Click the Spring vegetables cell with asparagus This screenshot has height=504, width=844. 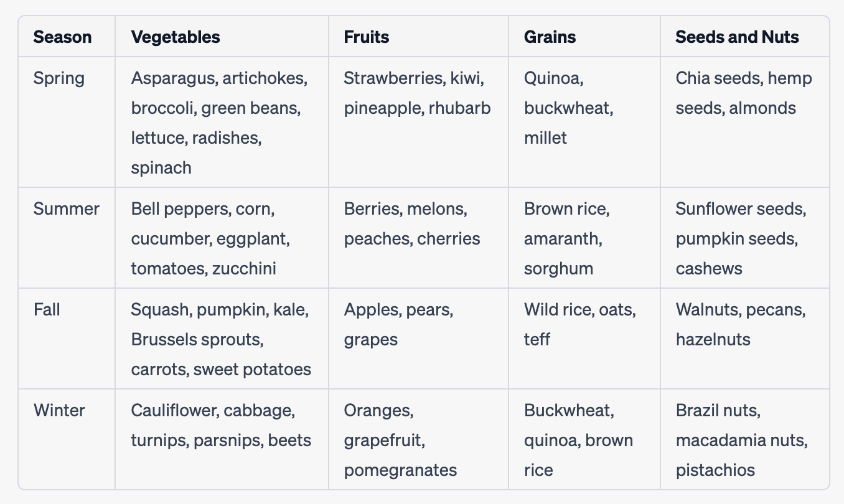coord(219,123)
